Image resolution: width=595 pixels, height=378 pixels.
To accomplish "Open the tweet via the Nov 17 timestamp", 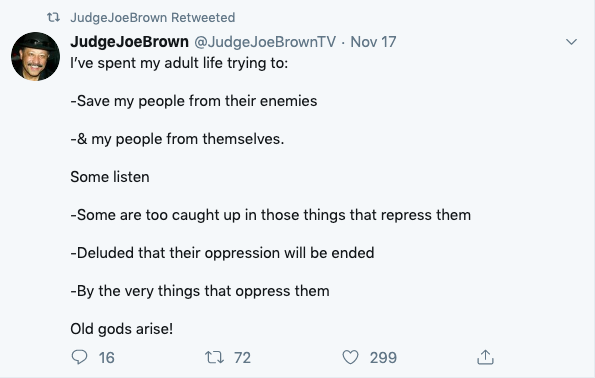I will [x=373, y=42].
